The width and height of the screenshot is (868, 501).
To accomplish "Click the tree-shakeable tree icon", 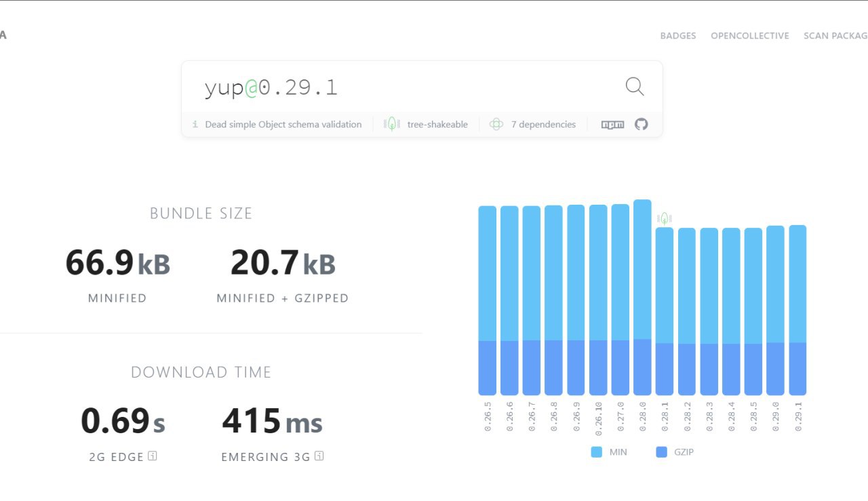I will click(x=391, y=124).
